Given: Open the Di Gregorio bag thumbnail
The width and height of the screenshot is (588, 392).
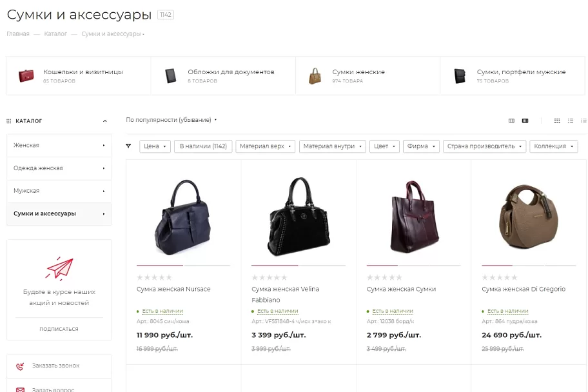Looking at the screenshot, I should click(529, 216).
